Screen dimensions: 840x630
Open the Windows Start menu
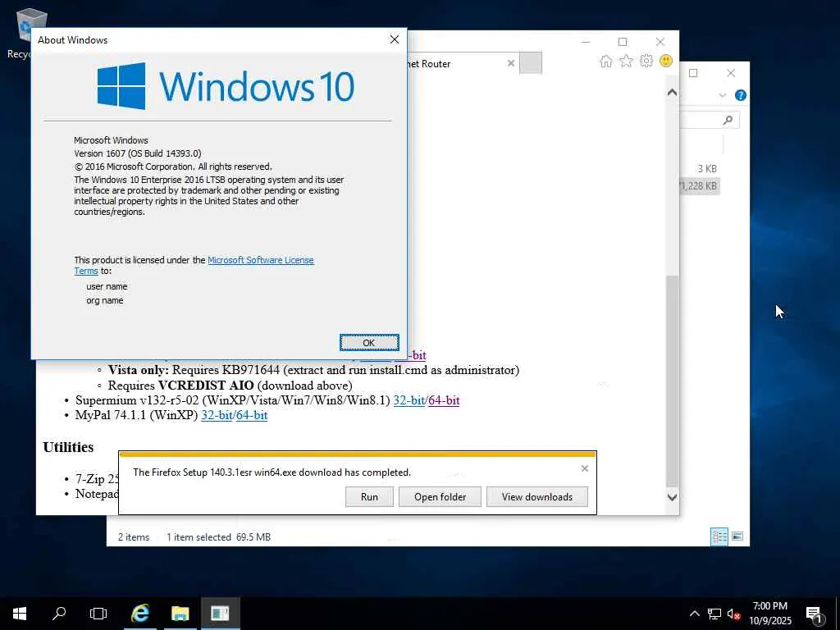(20, 614)
